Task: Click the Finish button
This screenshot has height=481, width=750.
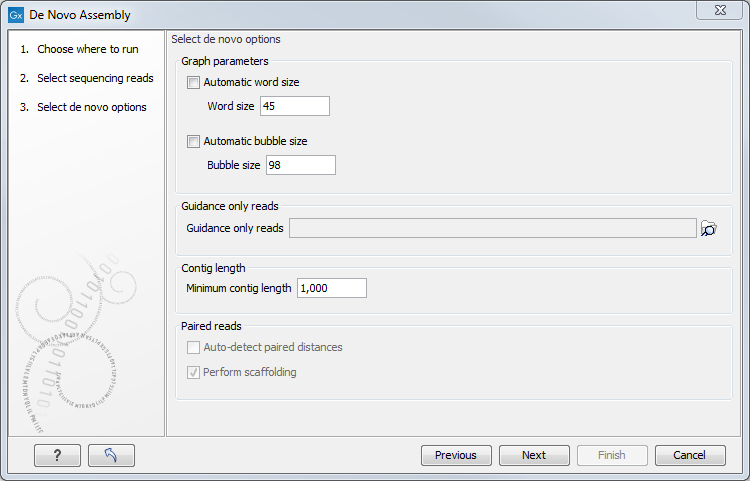Action: 612,455
